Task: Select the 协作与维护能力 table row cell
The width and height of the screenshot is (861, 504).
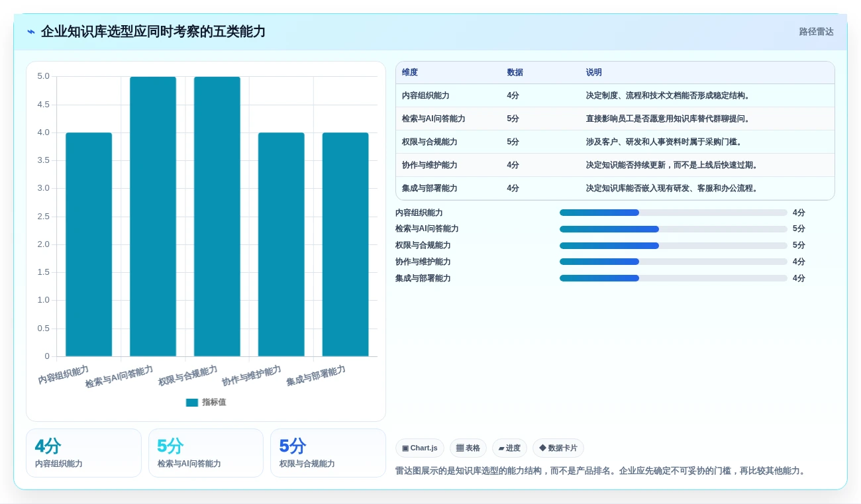Action: click(x=430, y=165)
